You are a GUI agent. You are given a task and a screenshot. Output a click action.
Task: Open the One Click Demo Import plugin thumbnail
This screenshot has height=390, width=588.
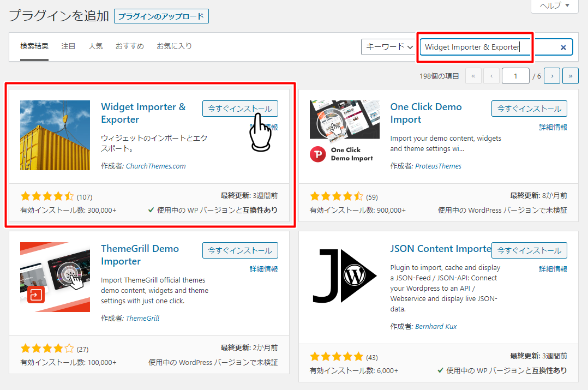point(345,131)
